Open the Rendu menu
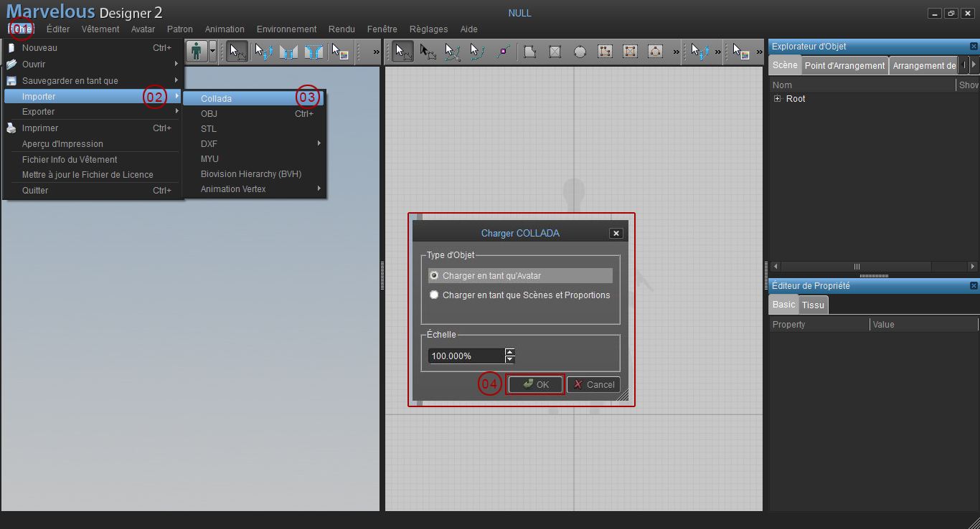The height and width of the screenshot is (529, 980). [x=341, y=29]
